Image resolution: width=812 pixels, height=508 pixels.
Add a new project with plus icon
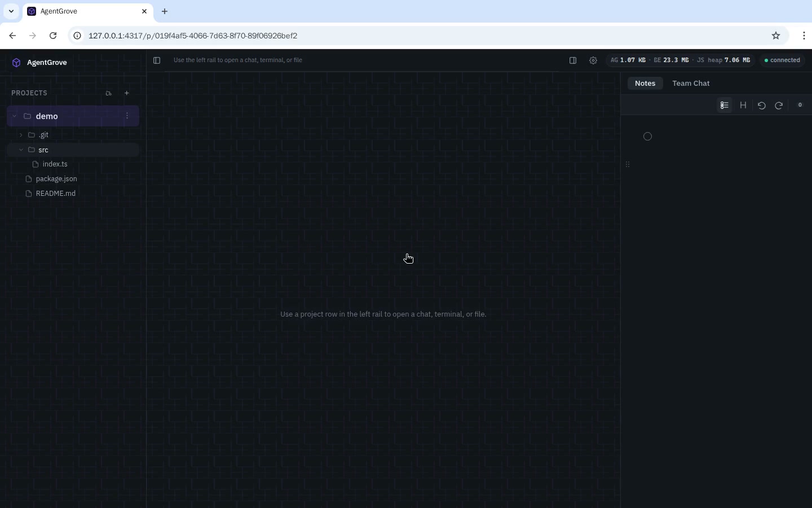tap(127, 93)
